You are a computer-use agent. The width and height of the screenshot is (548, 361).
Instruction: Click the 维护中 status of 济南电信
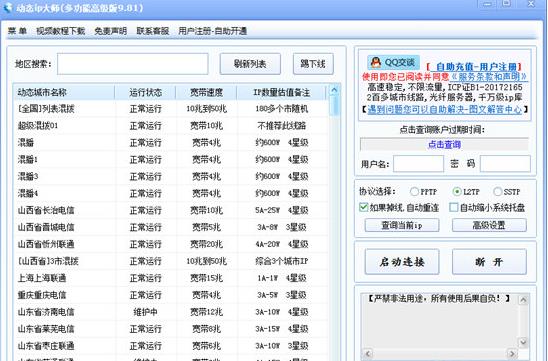(x=145, y=312)
